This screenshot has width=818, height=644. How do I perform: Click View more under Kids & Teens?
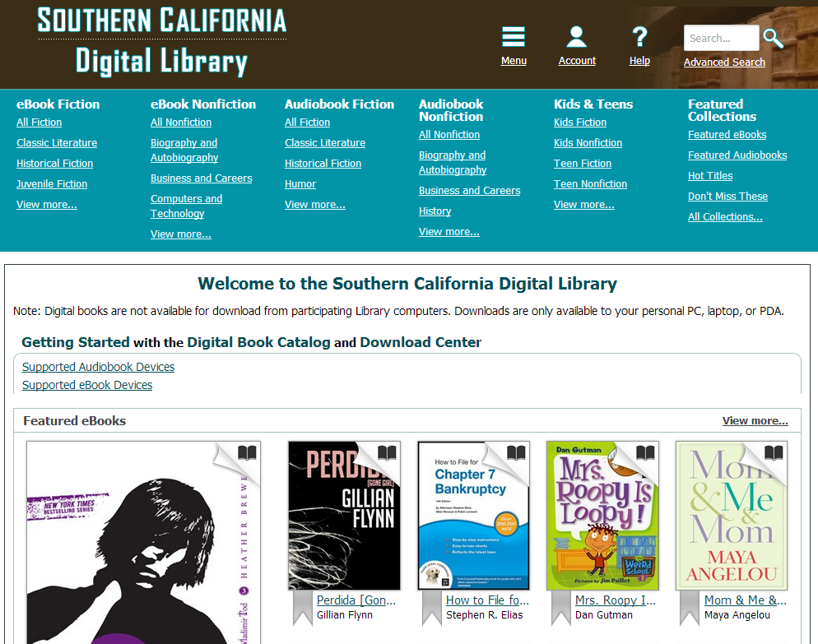point(584,205)
